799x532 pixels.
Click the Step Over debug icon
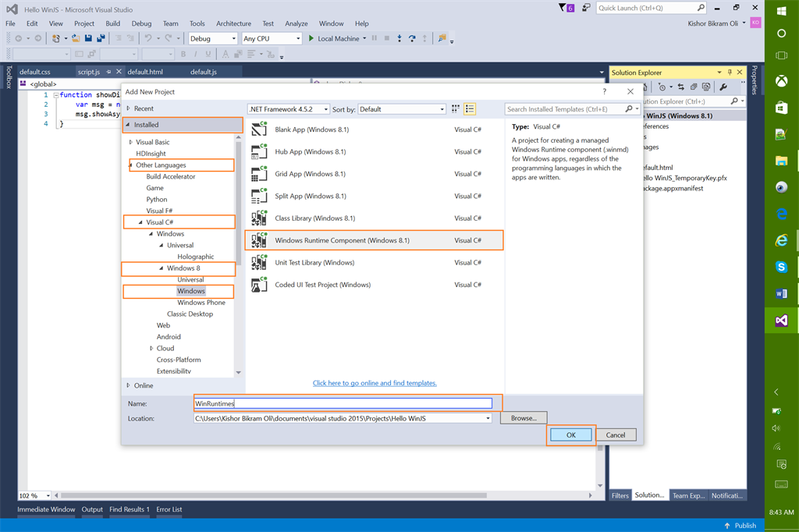tap(412, 38)
